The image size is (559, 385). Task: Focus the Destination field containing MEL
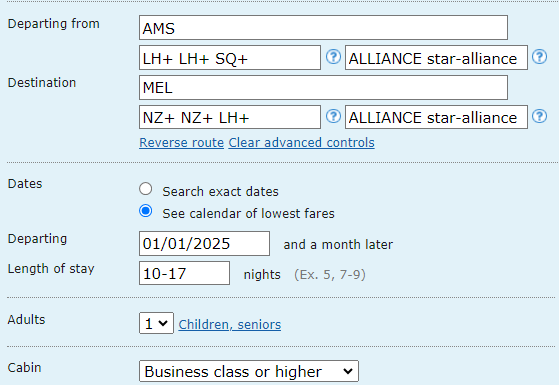click(x=323, y=87)
